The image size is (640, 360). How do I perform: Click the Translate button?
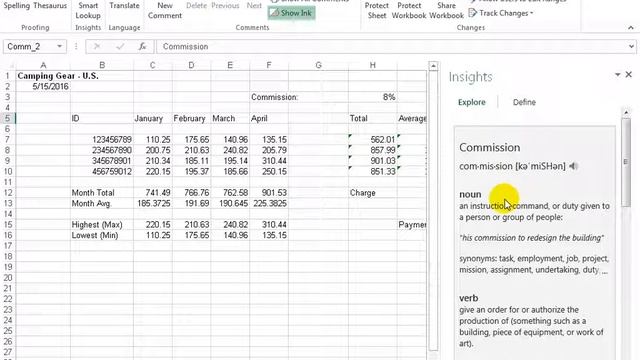pyautogui.click(x=124, y=6)
